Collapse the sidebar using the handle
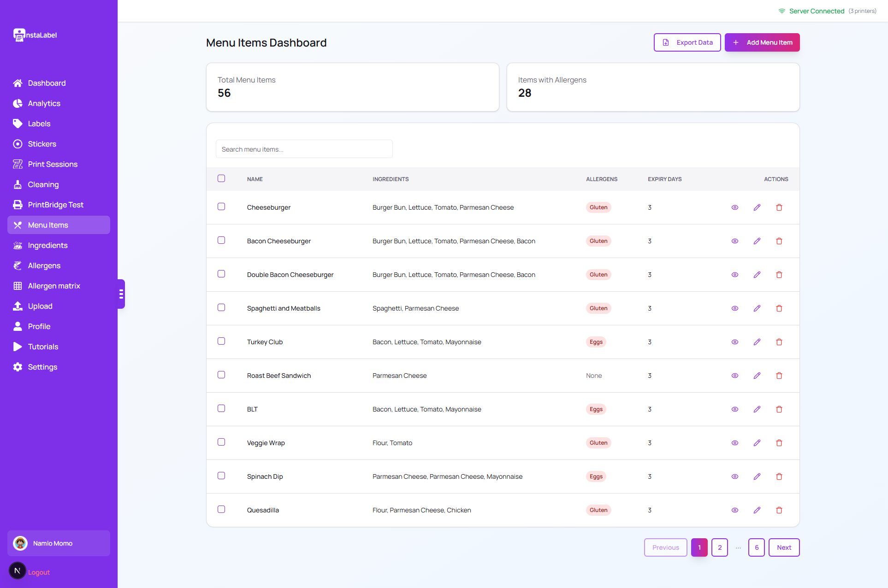This screenshot has height=588, width=888. pyautogui.click(x=121, y=294)
